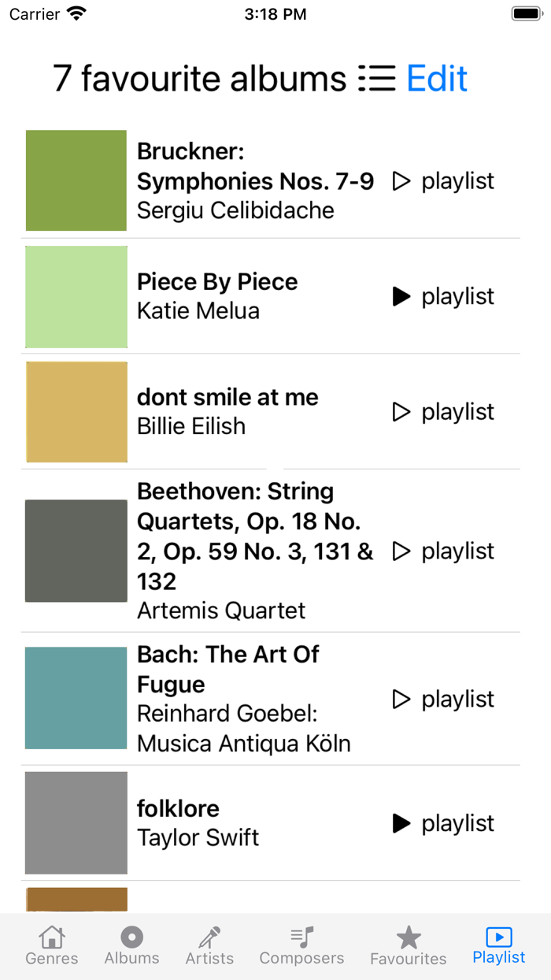The image size is (551, 980).
Task: Tap the play triangle next to folklore
Action: coord(401,822)
